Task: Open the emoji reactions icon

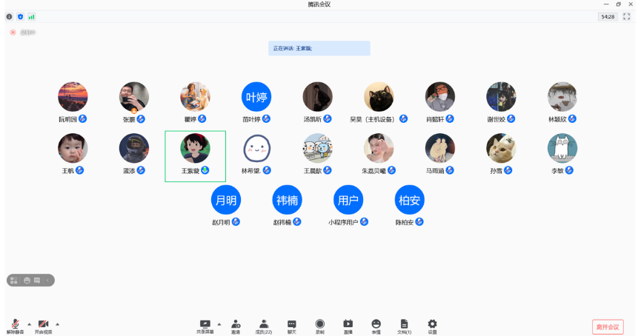Action: (376, 325)
